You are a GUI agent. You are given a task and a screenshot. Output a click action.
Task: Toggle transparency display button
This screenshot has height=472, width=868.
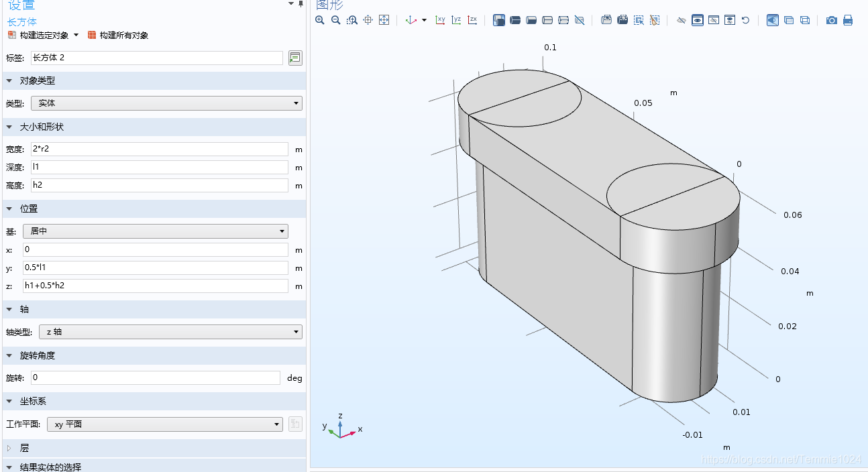point(789,20)
